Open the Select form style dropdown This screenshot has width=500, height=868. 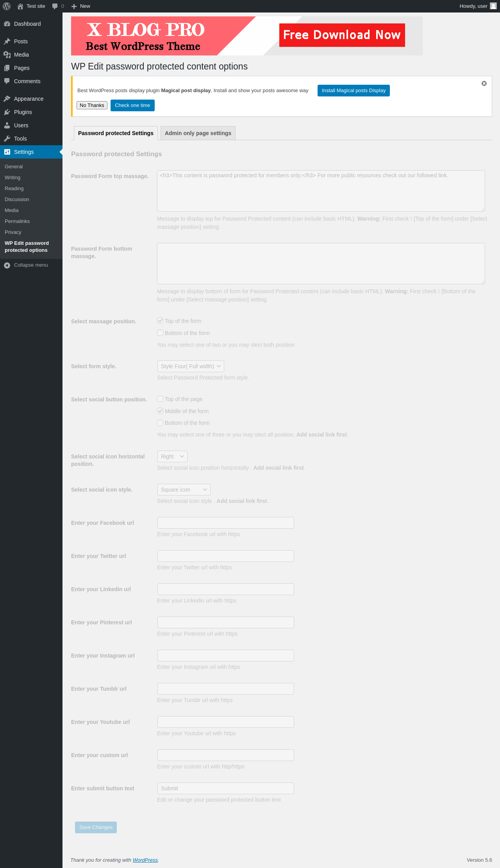pos(191,366)
